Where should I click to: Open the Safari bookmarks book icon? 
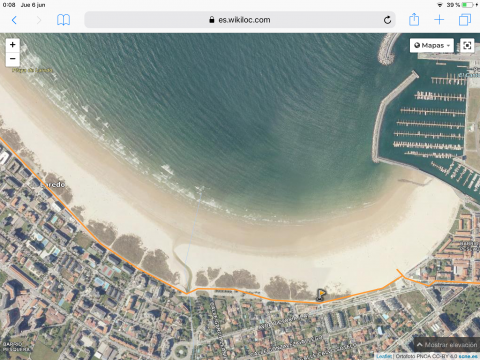pos(63,20)
